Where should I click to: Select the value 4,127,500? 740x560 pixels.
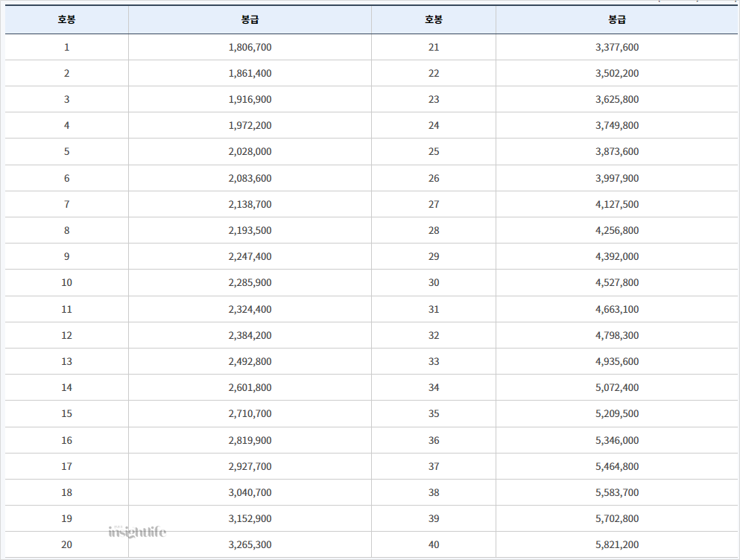(x=617, y=204)
